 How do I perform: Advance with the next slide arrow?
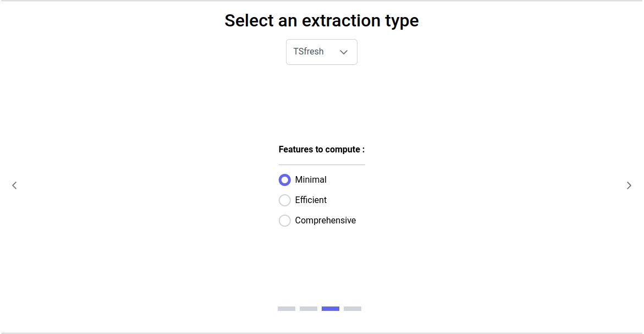(629, 185)
